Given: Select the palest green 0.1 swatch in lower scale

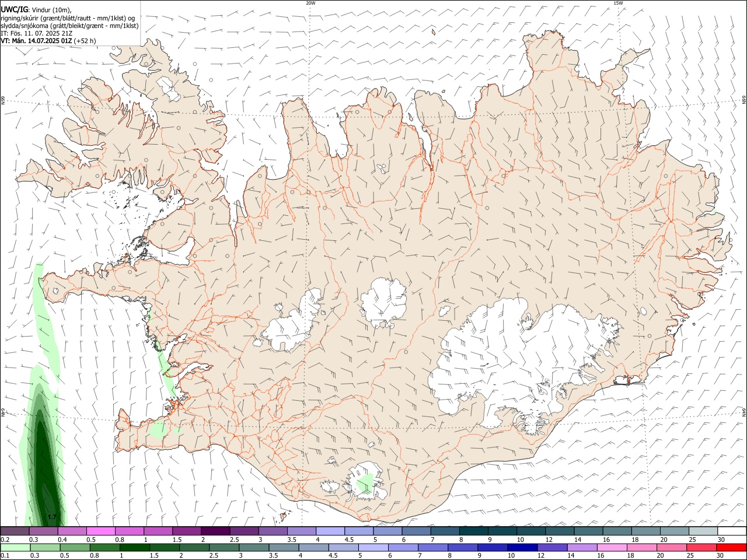Looking at the screenshot, I should click(15, 548).
